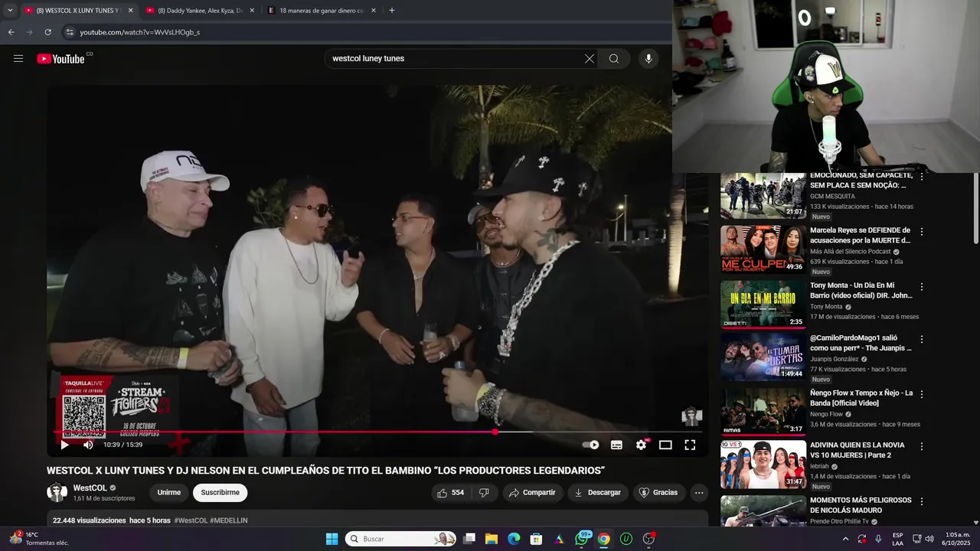Open the player settings gear

642,445
